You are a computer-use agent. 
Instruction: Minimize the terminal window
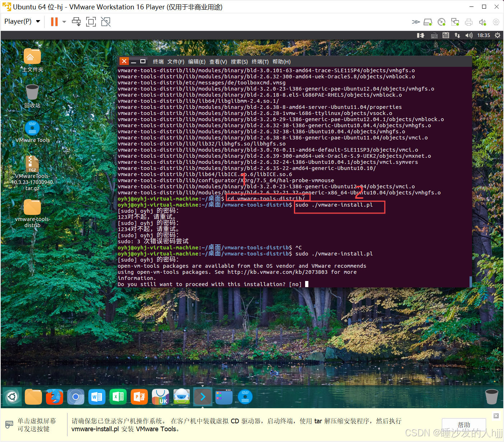[134, 61]
